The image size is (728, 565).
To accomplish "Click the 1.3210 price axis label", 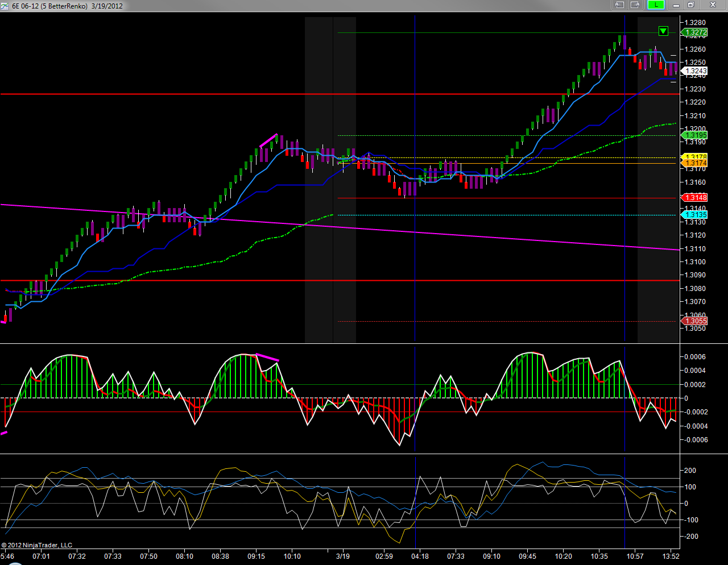I will [x=696, y=116].
